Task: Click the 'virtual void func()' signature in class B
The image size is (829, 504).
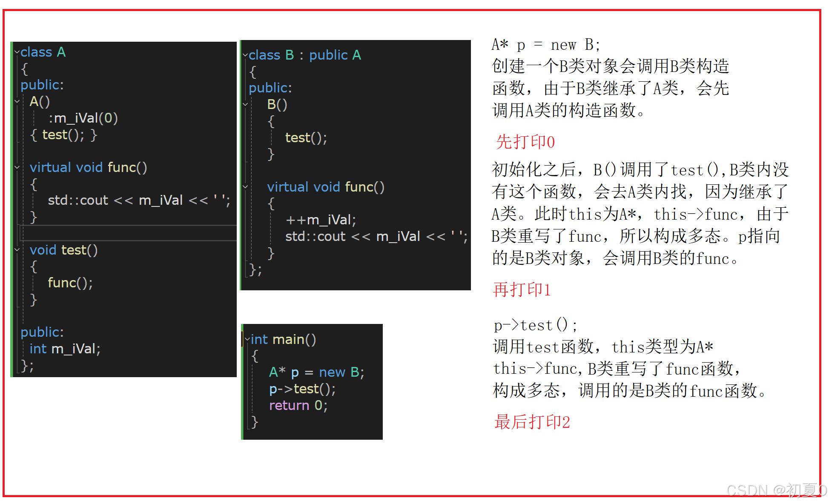Action: tap(326, 187)
